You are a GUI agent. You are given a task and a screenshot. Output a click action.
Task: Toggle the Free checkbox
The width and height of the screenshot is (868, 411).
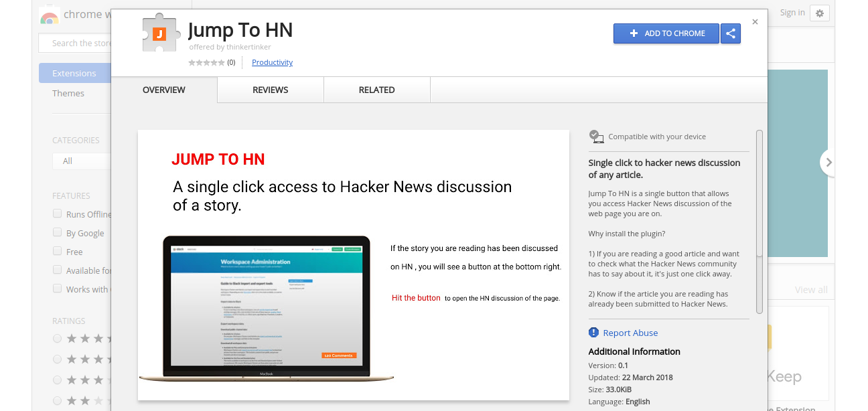pos(58,251)
